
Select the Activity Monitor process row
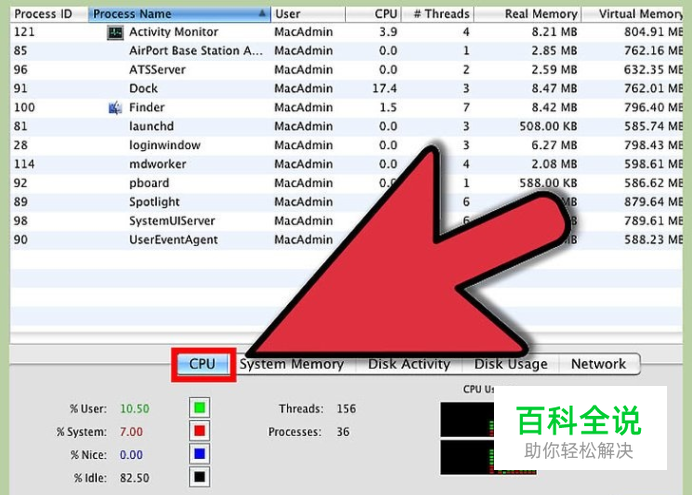point(346,32)
